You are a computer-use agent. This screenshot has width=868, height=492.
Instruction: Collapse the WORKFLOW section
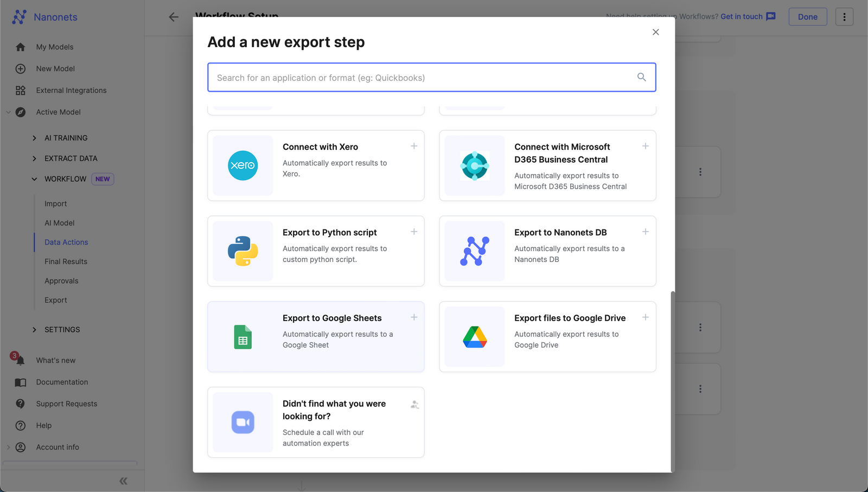click(x=34, y=179)
